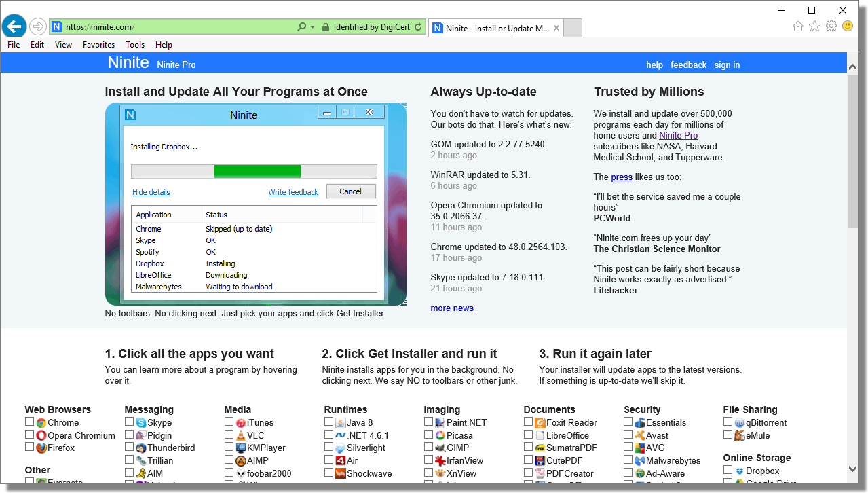Click the sign in link

tap(727, 65)
